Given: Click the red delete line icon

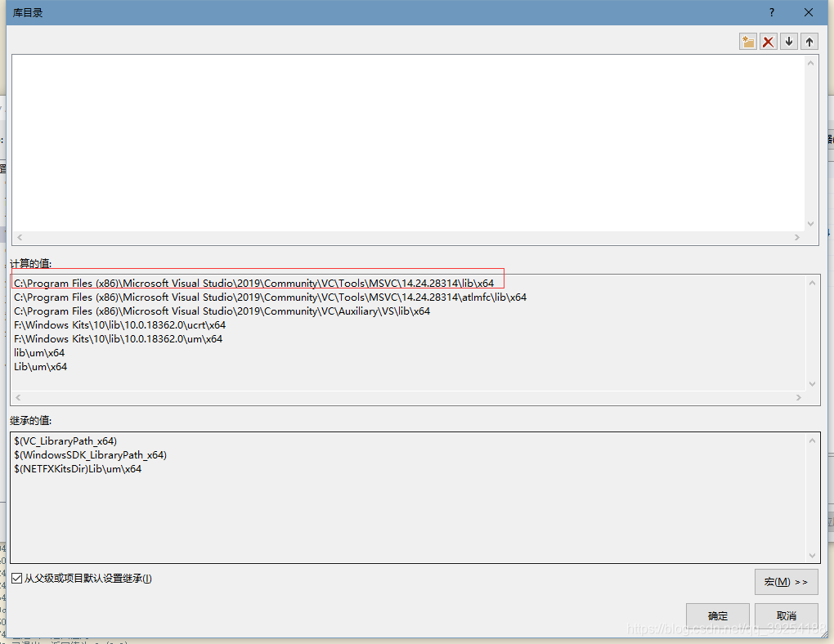Looking at the screenshot, I should [x=768, y=42].
